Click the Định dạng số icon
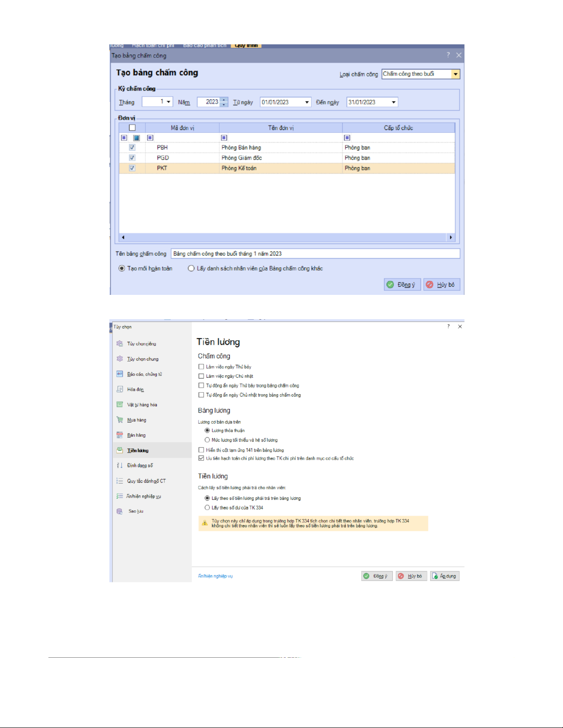 119,466
